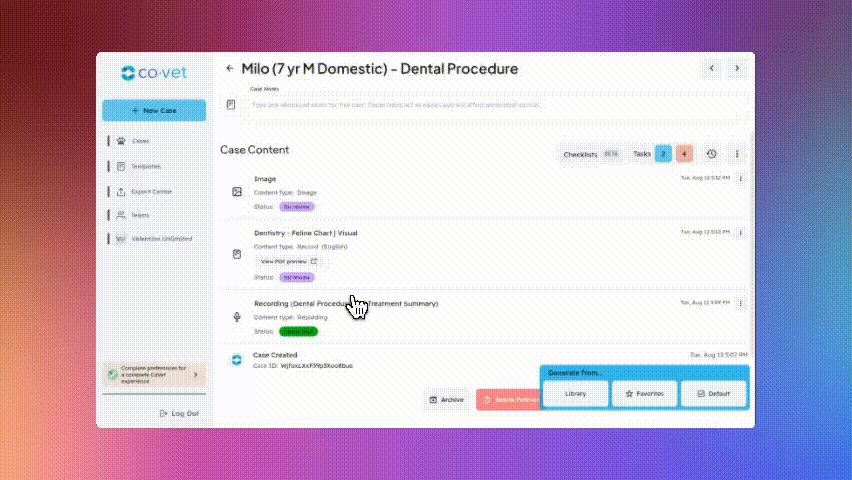This screenshot has width=852, height=480.
Task: Click the Case ID value text
Action: tap(317, 366)
